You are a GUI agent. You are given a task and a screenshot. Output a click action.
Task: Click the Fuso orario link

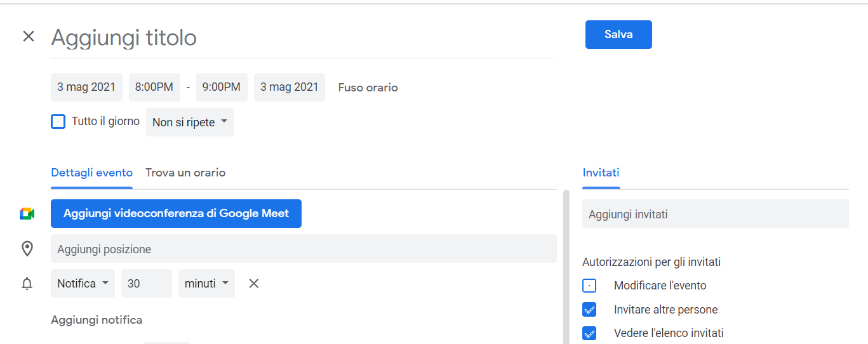point(368,88)
